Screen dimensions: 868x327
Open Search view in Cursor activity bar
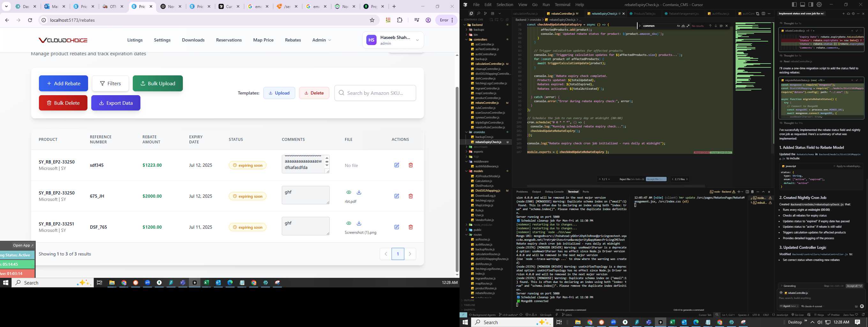click(478, 13)
